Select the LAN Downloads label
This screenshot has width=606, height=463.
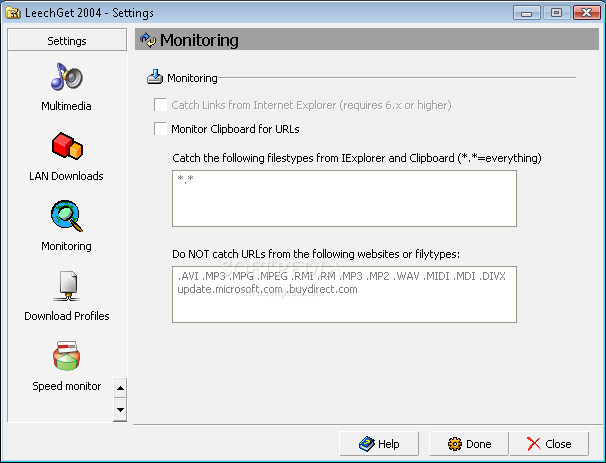tap(66, 176)
